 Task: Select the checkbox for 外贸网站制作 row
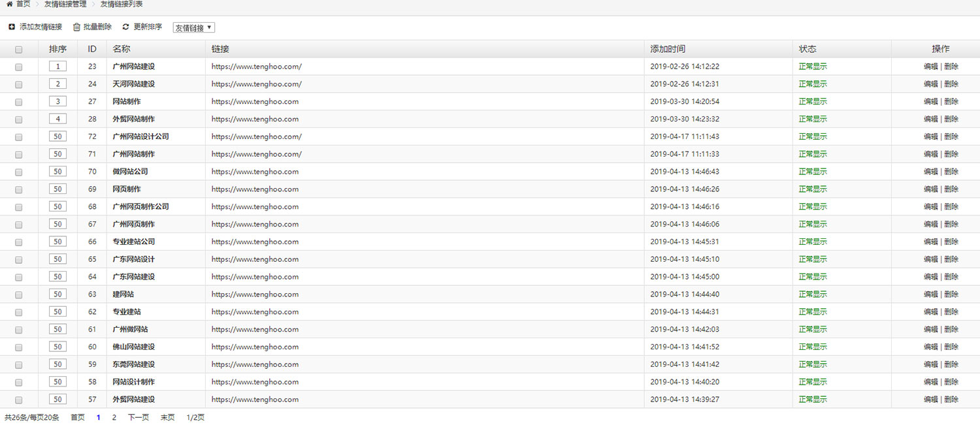[x=18, y=119]
